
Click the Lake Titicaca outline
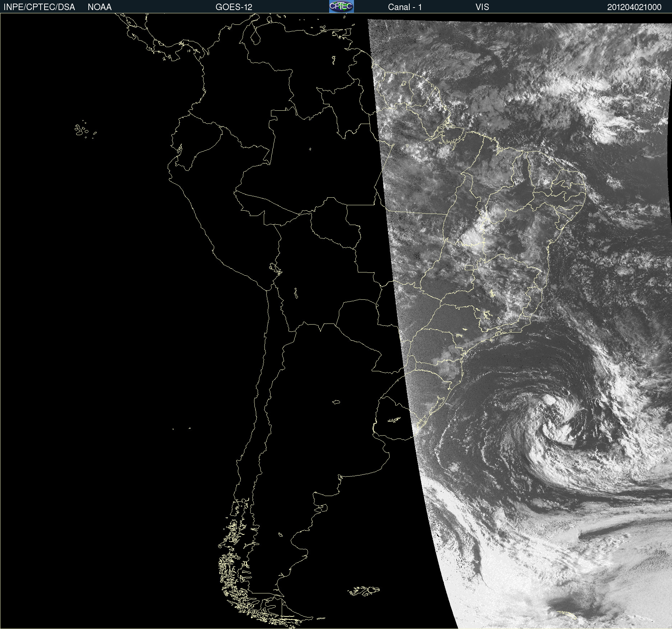(x=276, y=268)
